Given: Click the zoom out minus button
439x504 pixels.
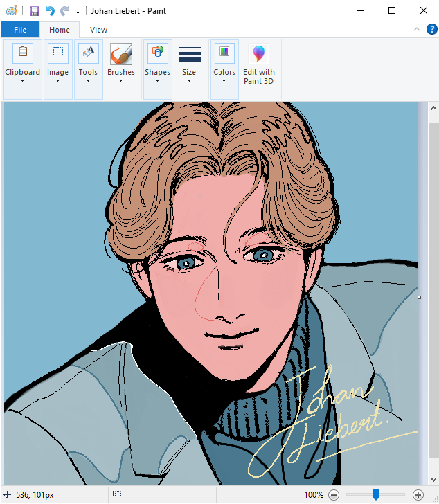Looking at the screenshot, I should [x=334, y=495].
